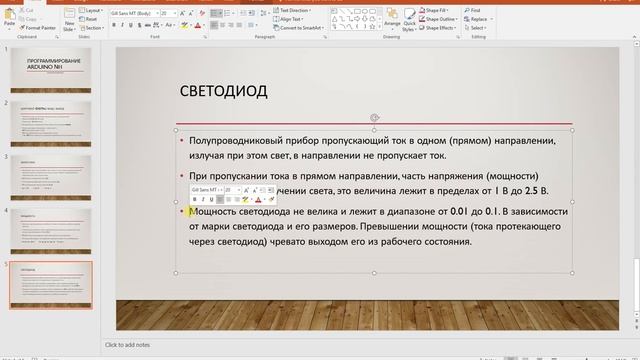This screenshot has height=360, width=640.
Task: Open the Paragraph dialog launcher
Action: pos(325,37)
